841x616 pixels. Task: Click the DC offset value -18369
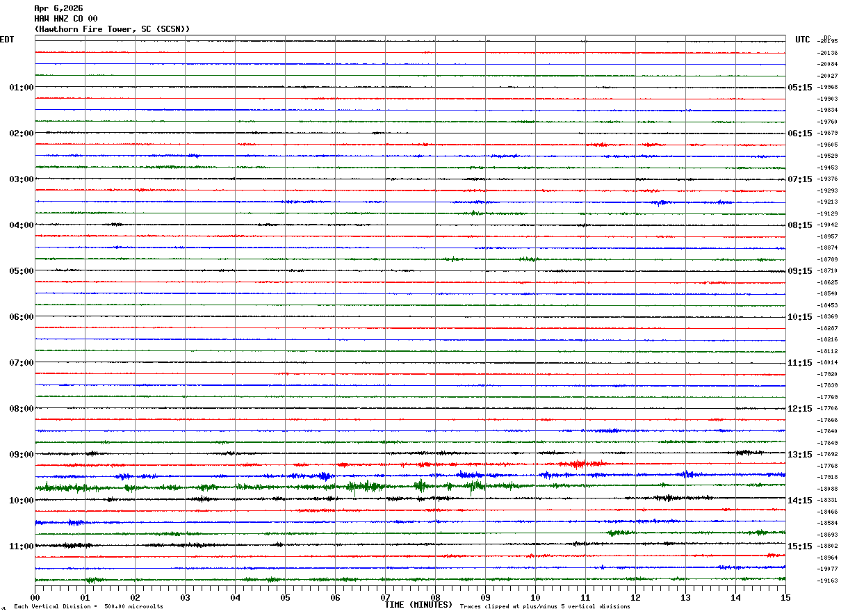(x=828, y=316)
